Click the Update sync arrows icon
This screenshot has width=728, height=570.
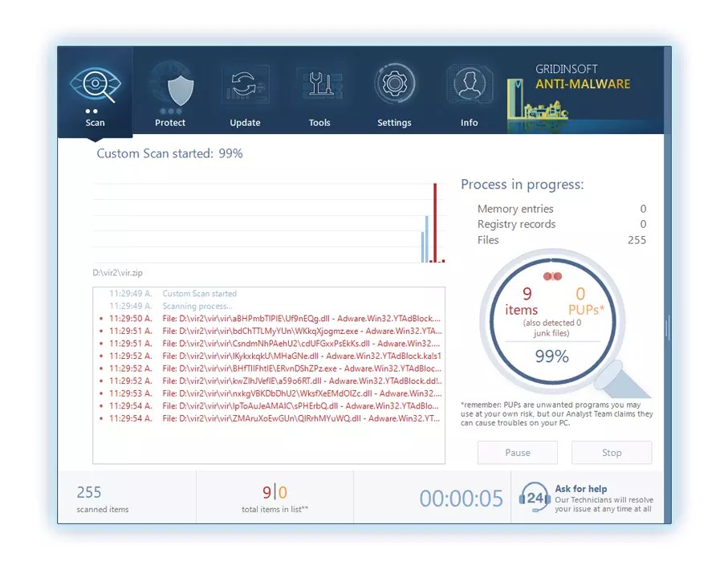coord(245,83)
